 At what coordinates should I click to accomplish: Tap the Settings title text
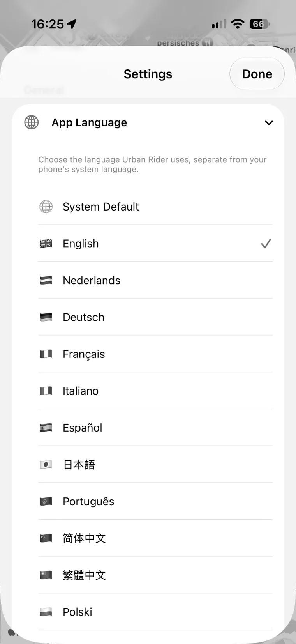pos(148,74)
